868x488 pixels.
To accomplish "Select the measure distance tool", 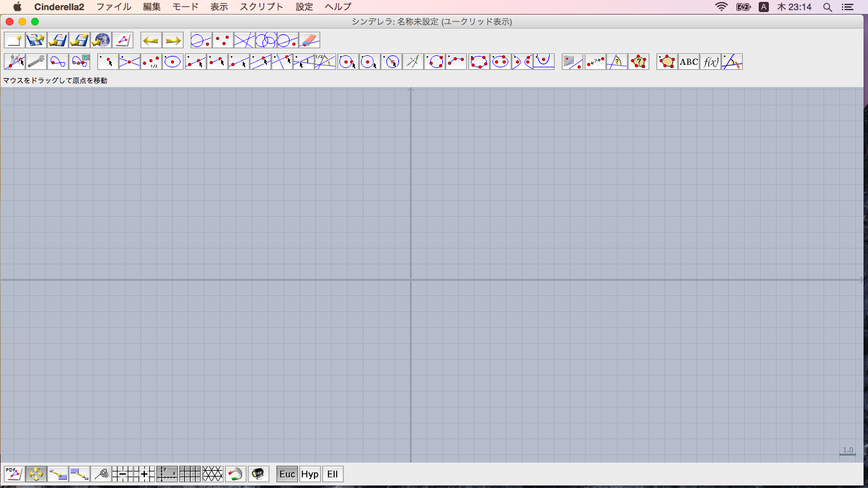I will [x=595, y=62].
